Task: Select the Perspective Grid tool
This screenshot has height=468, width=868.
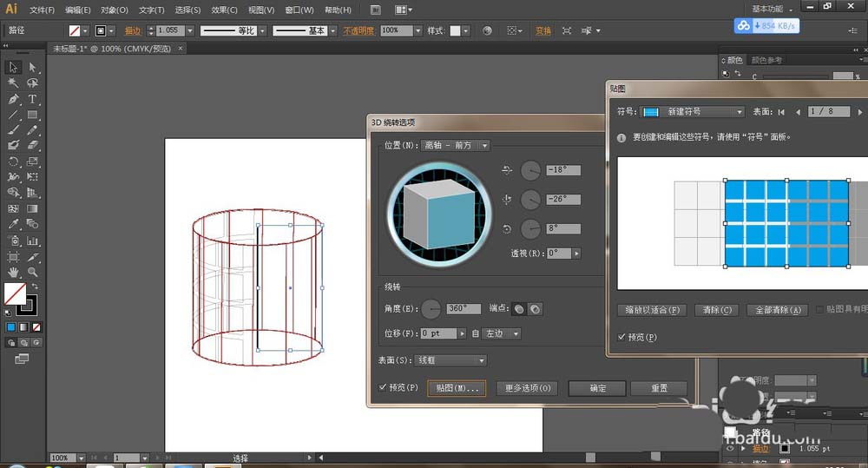Action: (x=33, y=193)
